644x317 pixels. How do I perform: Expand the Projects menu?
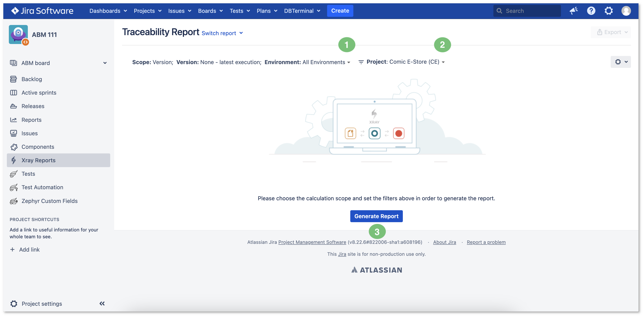coord(148,11)
